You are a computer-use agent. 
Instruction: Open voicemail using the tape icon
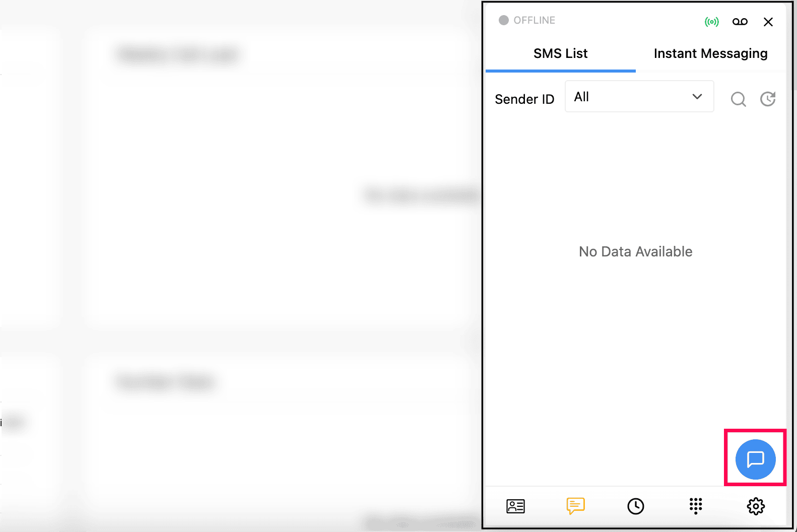click(x=740, y=22)
